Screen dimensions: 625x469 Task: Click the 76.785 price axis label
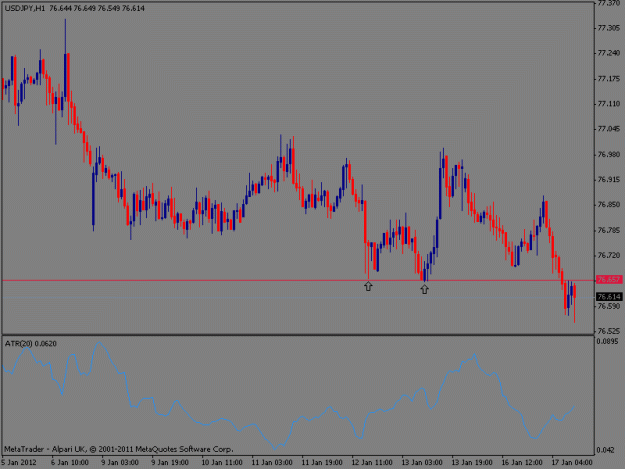(609, 230)
